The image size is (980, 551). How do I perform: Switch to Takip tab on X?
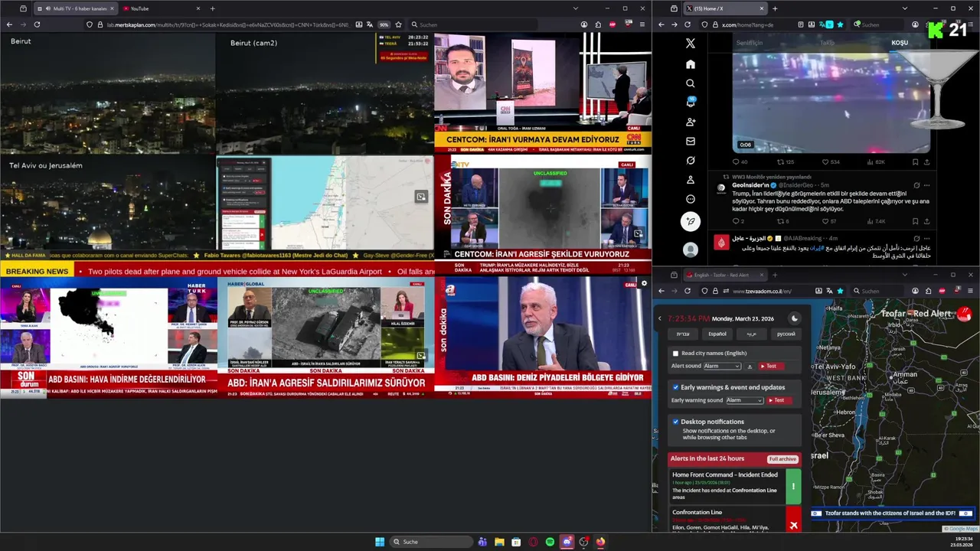827,43
